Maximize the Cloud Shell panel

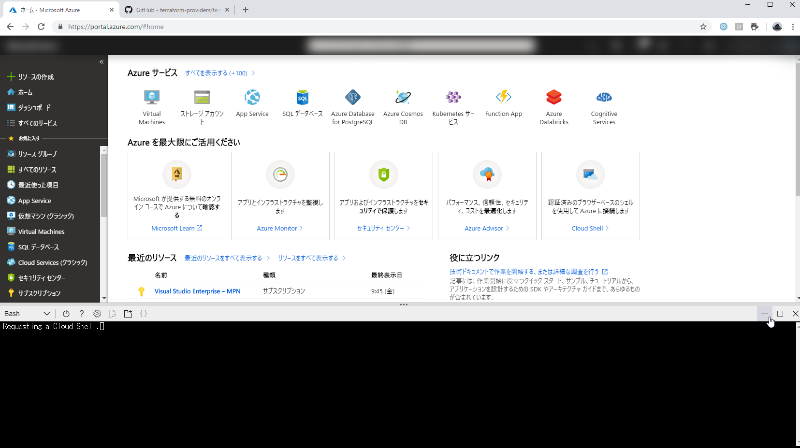[780, 314]
